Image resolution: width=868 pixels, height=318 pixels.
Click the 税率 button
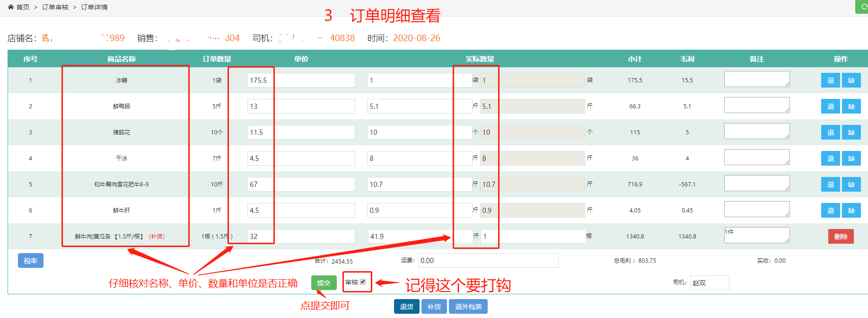(x=31, y=261)
